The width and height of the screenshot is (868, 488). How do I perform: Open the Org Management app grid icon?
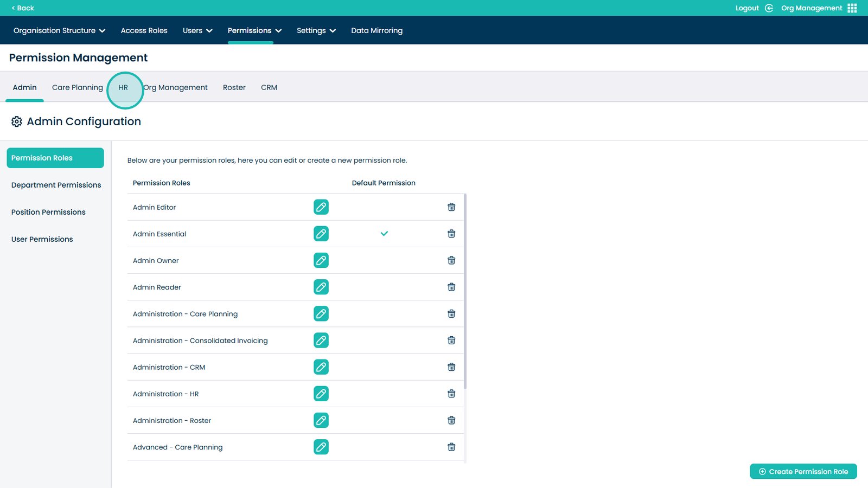852,8
